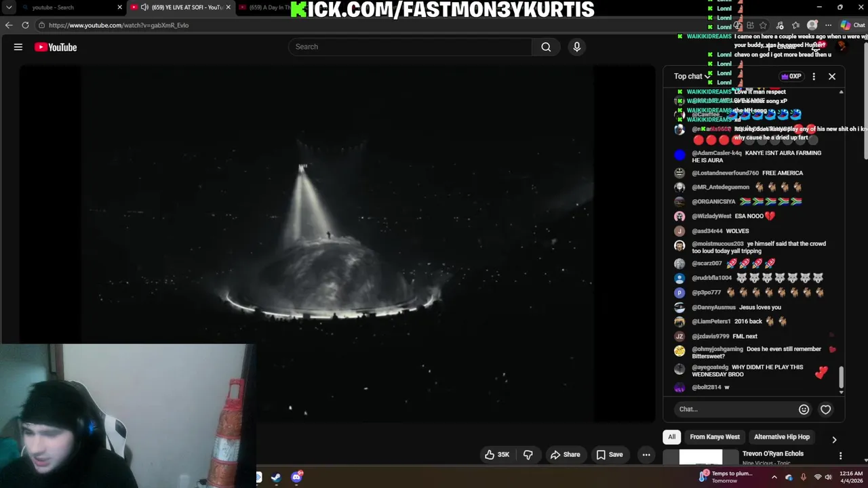Open the browser profile avatar
868x488 pixels.
pos(812,25)
